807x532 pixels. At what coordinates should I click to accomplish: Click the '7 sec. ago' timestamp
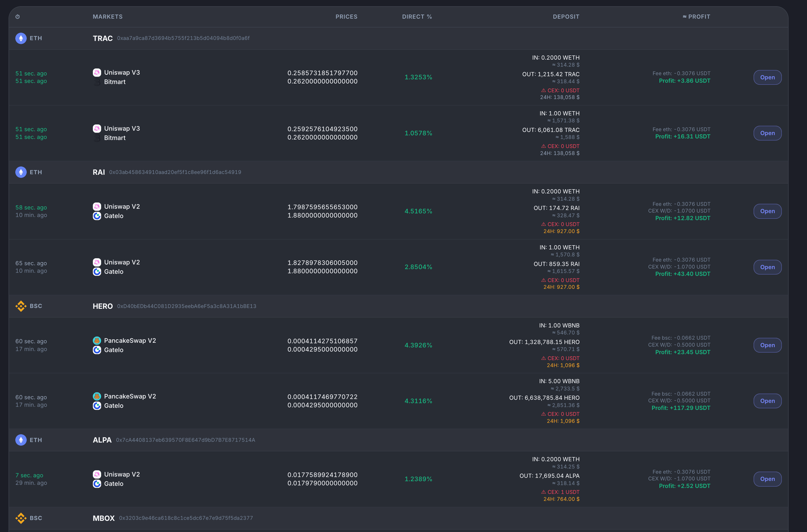click(x=29, y=475)
